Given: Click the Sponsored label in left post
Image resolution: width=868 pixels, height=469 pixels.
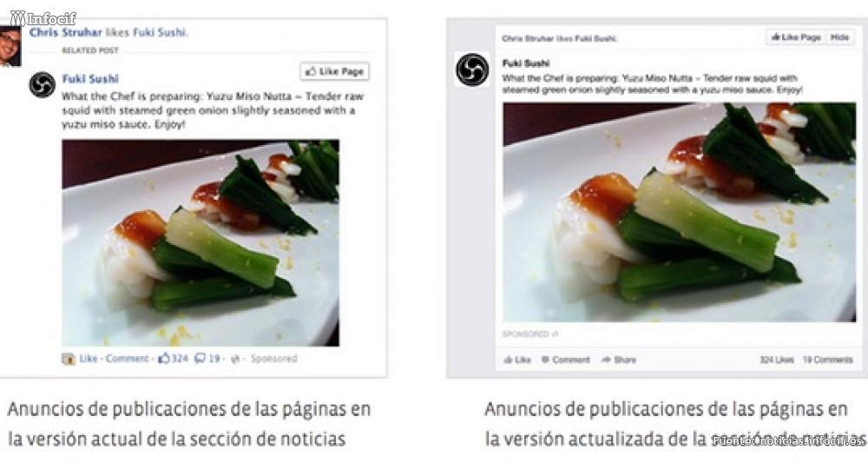Looking at the screenshot, I should coord(273,359).
